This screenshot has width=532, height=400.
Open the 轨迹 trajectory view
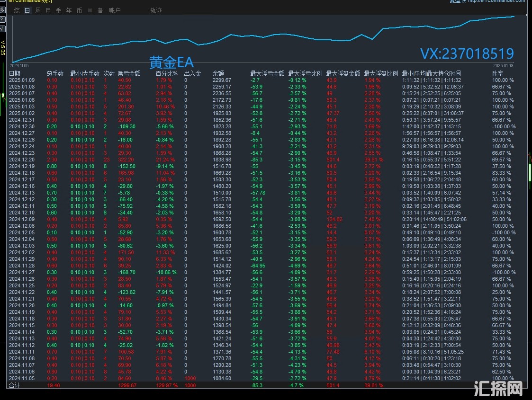[x=156, y=10]
